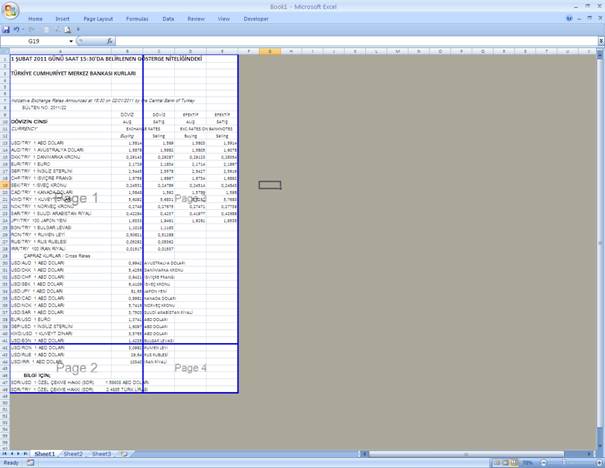Open the Office Button menu
605x468 pixels.
point(10,10)
